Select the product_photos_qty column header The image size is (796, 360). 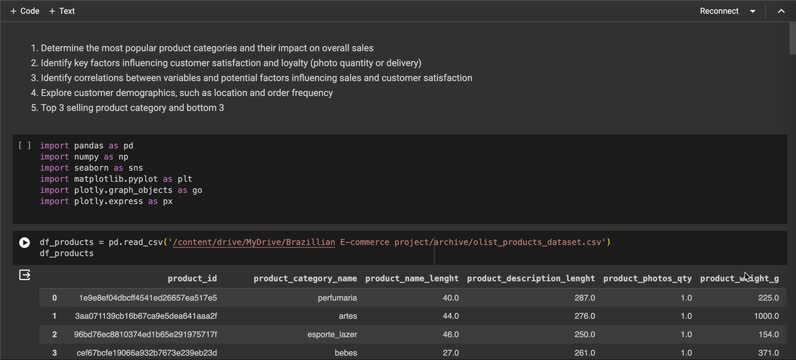point(647,278)
